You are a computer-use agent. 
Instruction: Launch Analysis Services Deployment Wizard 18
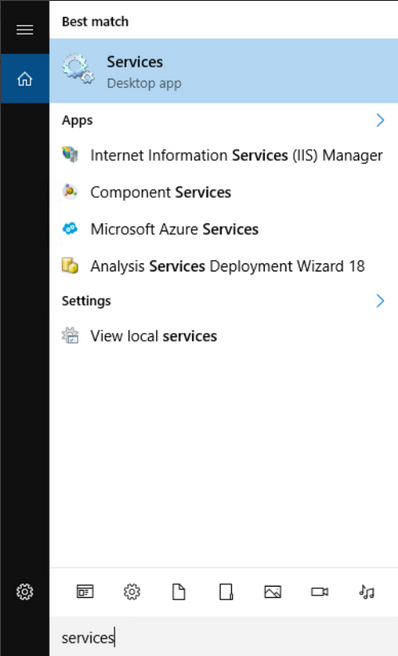point(224,266)
